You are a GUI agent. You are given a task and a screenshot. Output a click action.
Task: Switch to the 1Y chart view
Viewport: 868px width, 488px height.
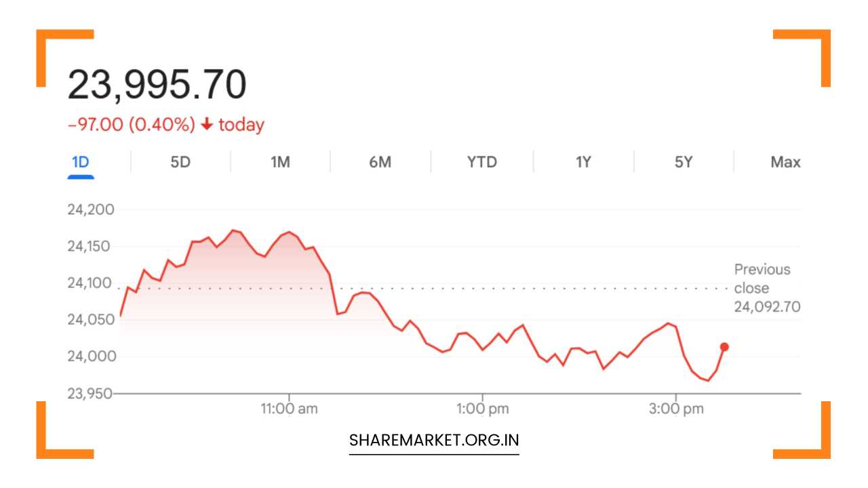[x=583, y=162]
